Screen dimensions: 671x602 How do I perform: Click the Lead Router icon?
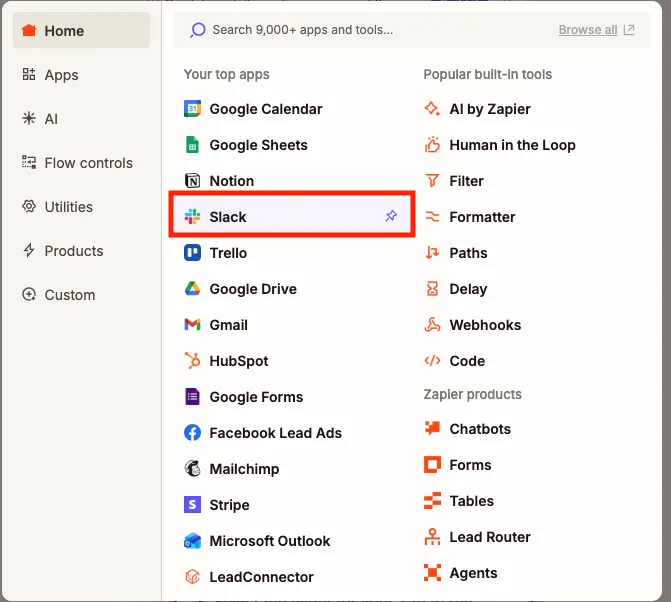coord(432,536)
